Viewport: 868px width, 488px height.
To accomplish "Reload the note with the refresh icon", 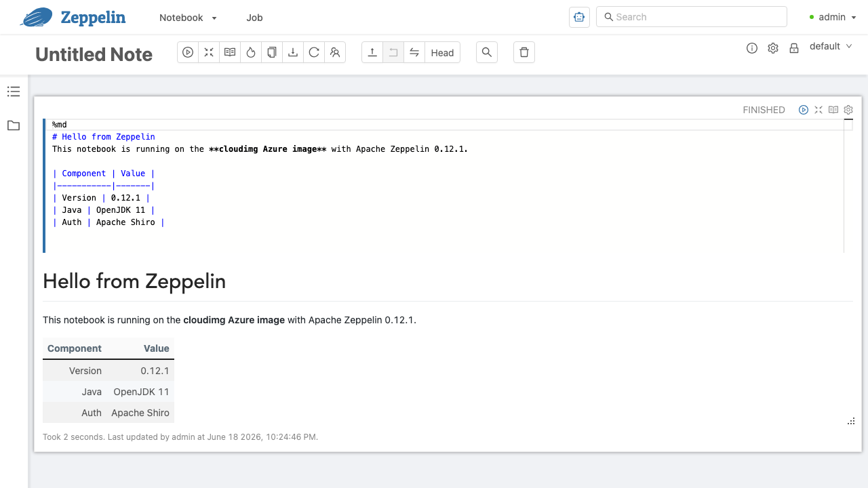I will (314, 52).
